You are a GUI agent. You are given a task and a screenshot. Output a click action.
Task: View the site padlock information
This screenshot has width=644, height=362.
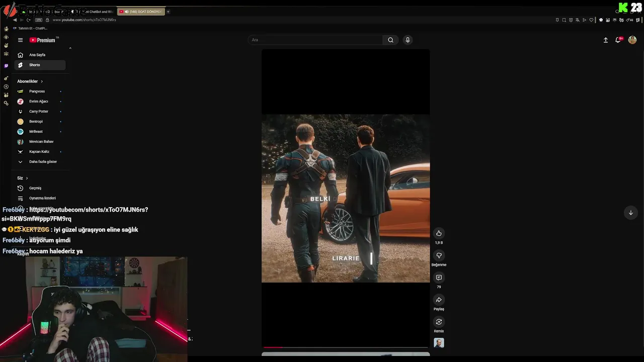tap(47, 20)
